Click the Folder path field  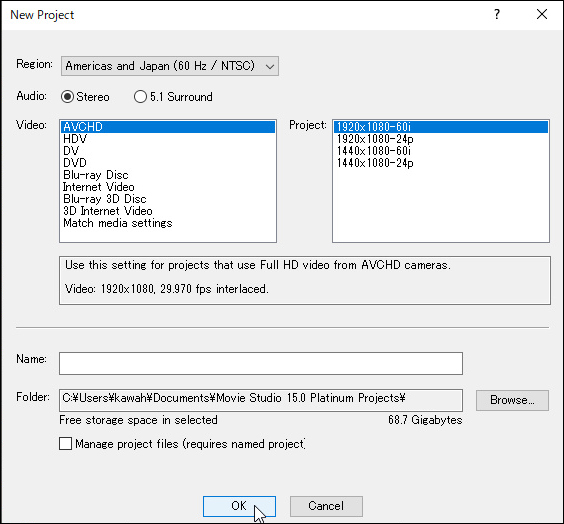[x=261, y=400]
